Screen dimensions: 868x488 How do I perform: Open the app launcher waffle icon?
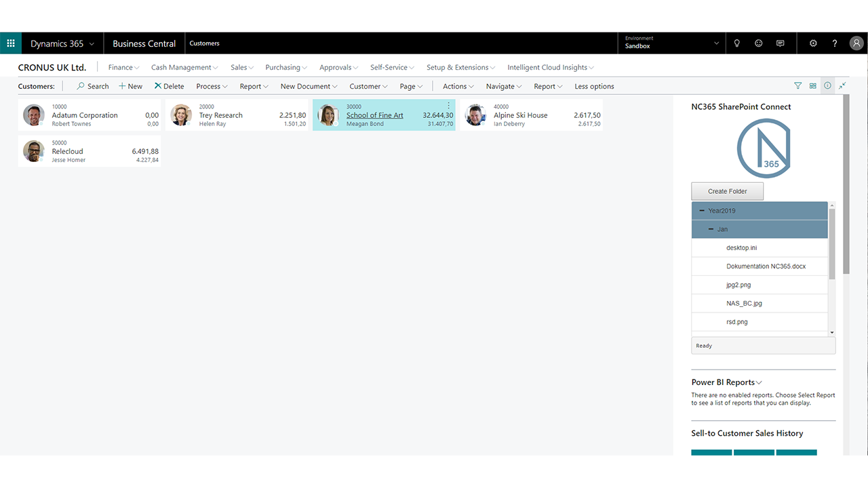click(x=11, y=43)
